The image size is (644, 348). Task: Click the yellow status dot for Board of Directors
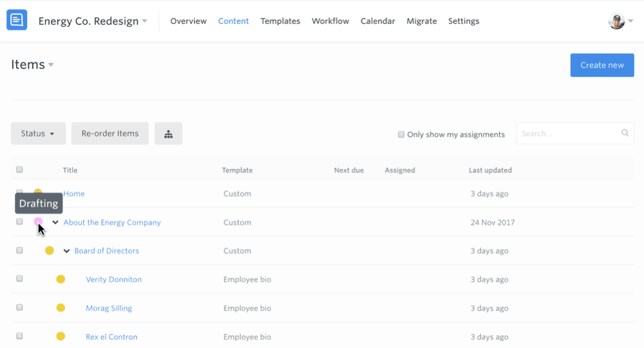[x=50, y=251]
